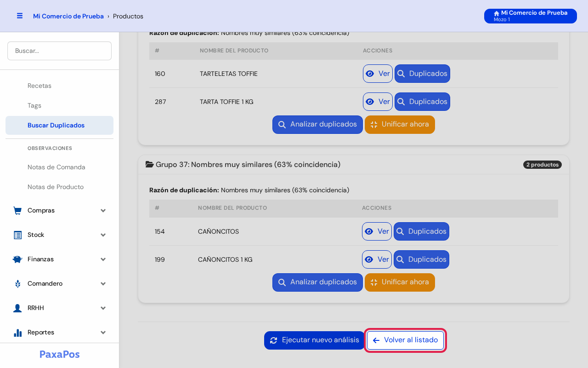Screen dimensions: 588x368
Task: Click the Comandero wheat icon
Action: coord(17,284)
